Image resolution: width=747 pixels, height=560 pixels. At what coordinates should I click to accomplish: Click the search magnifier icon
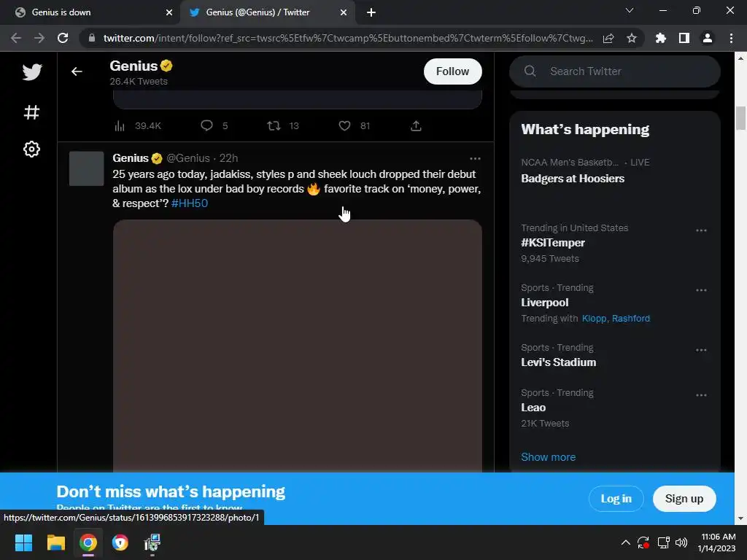point(530,71)
